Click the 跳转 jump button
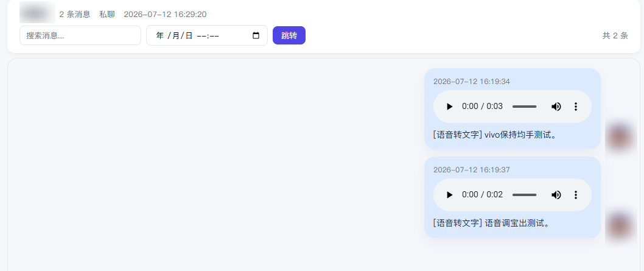Viewport: 644px width, 271px height. click(x=289, y=35)
